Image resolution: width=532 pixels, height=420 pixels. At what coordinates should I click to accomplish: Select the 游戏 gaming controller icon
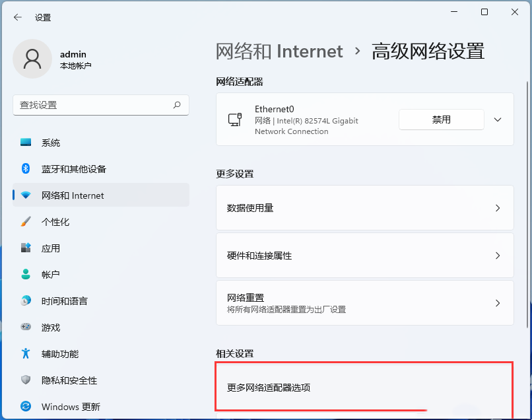pyautogui.click(x=25, y=327)
